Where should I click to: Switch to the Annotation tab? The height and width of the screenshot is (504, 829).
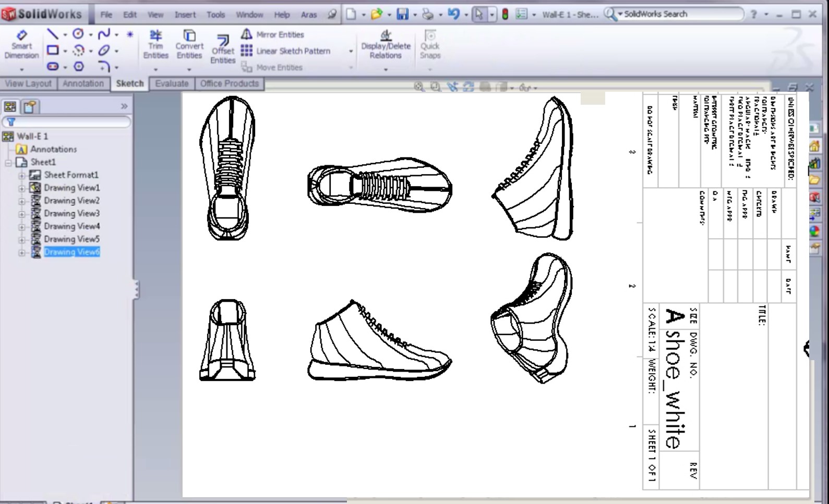click(83, 83)
